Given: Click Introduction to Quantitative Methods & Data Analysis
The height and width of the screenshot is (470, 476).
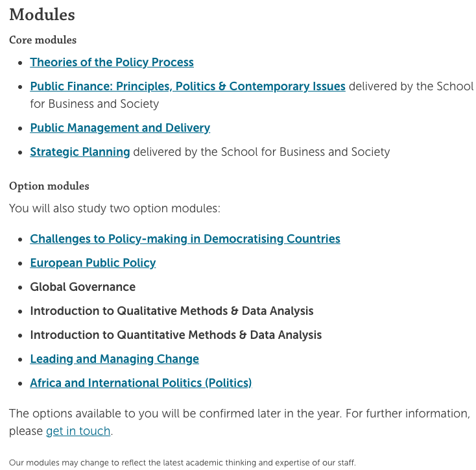Looking at the screenshot, I should click(x=176, y=335).
